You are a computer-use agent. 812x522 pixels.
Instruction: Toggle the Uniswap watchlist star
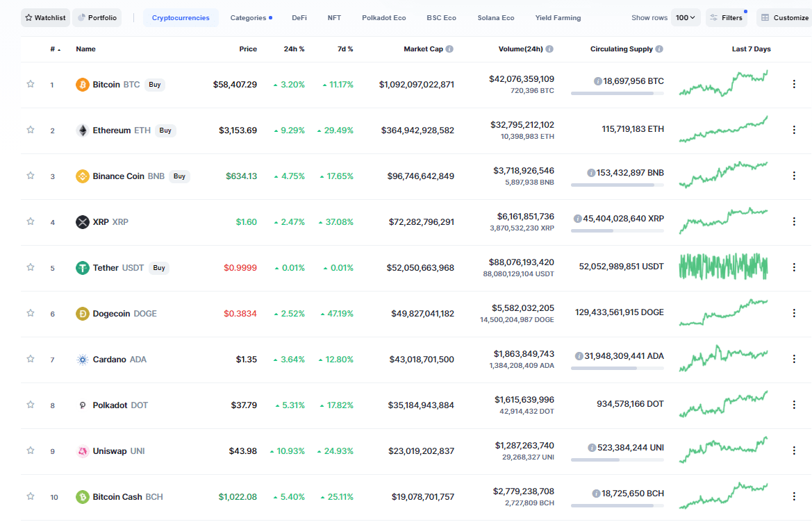click(31, 451)
